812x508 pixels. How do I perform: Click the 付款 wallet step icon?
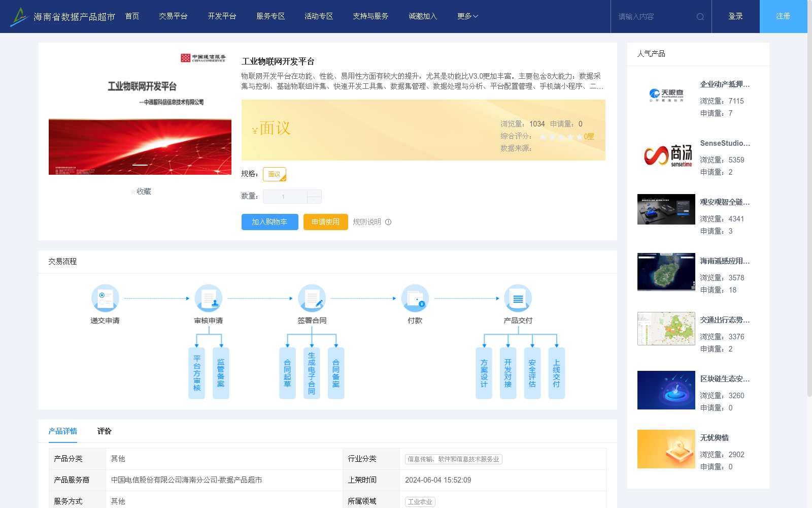click(415, 298)
